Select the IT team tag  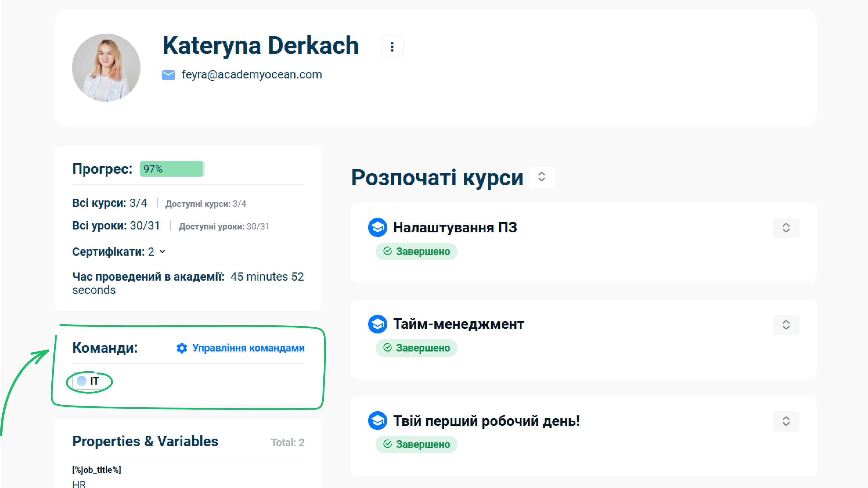point(88,381)
